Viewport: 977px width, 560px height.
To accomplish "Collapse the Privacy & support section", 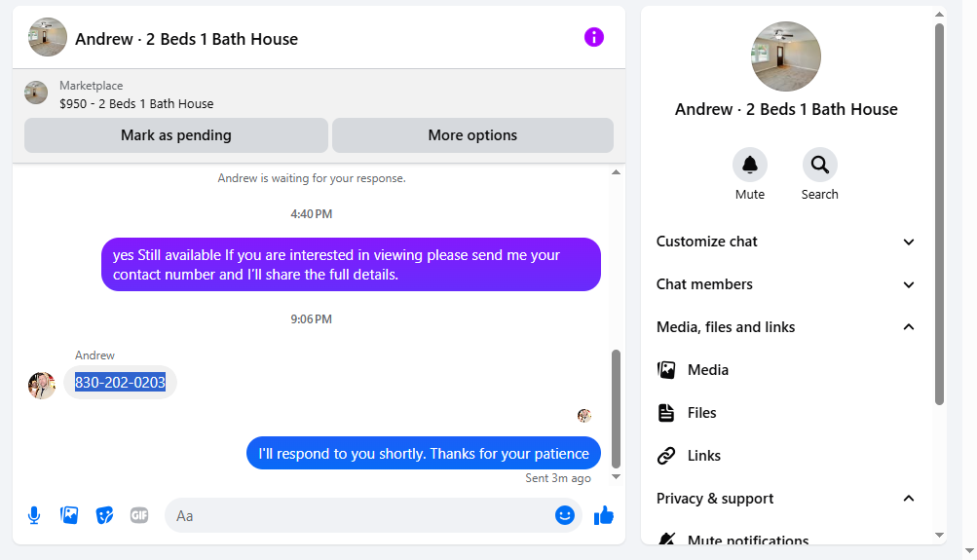I will click(786, 499).
